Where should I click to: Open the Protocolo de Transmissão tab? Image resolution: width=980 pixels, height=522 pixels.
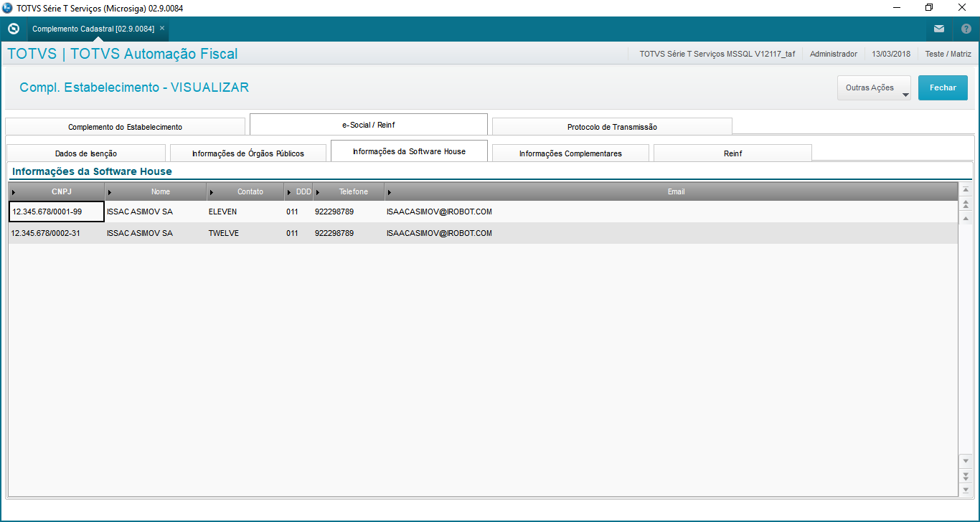point(612,127)
